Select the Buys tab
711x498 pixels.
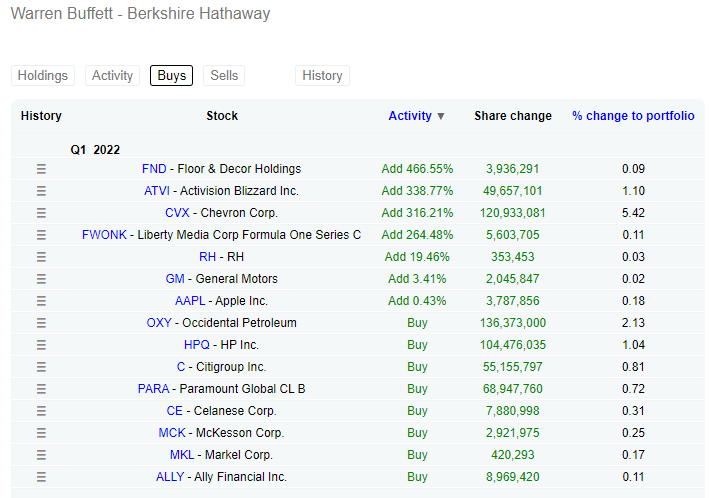[171, 75]
